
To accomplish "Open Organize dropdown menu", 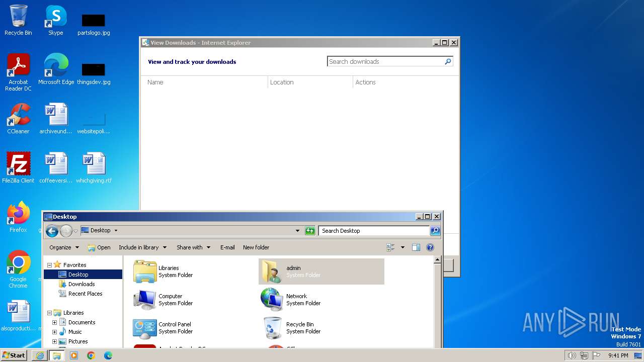I will [x=64, y=247].
